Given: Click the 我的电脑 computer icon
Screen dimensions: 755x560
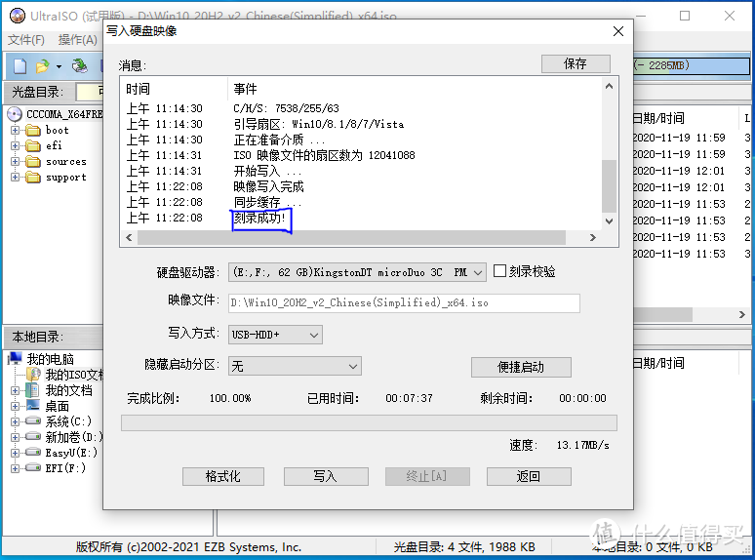Looking at the screenshot, I should click(x=16, y=358).
